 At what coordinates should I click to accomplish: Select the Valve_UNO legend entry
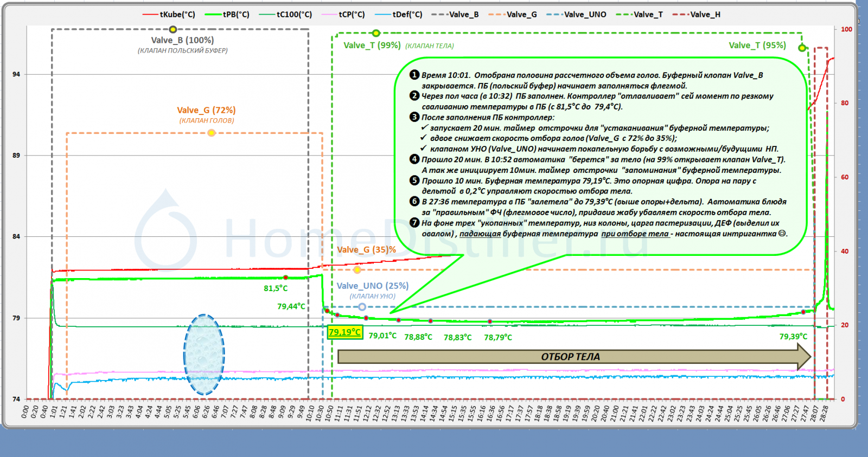tap(577, 15)
